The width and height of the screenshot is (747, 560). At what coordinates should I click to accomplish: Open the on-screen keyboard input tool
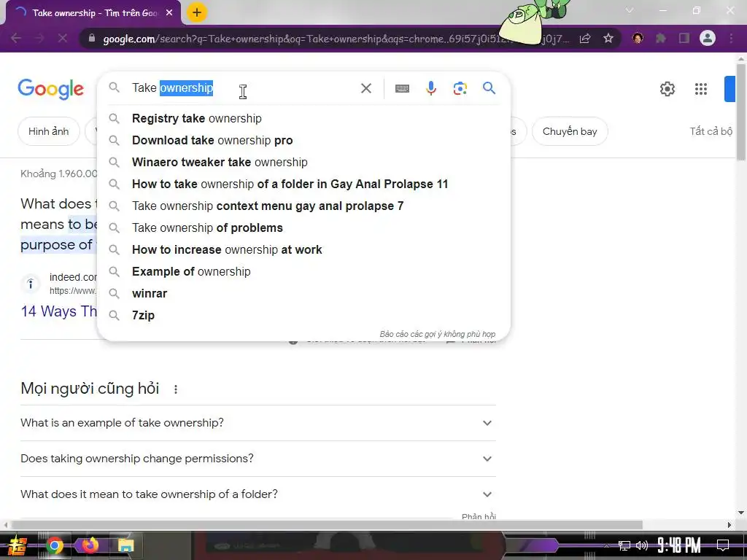[x=402, y=88]
